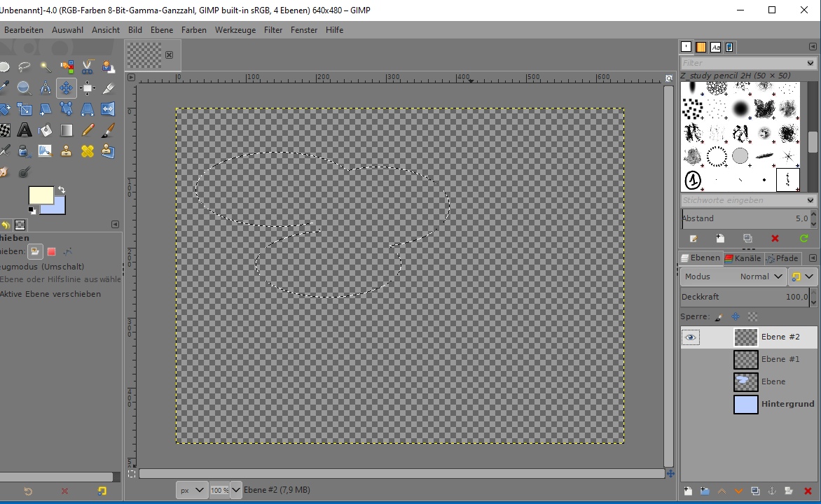Viewport: 821px width, 504px height.
Task: Switch to the Kanäle tab
Action: click(x=743, y=258)
